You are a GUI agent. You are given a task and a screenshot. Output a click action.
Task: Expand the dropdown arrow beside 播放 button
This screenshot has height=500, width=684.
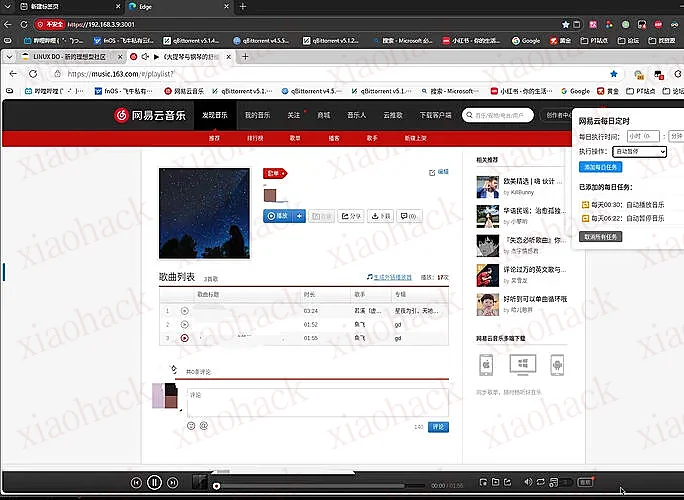300,216
